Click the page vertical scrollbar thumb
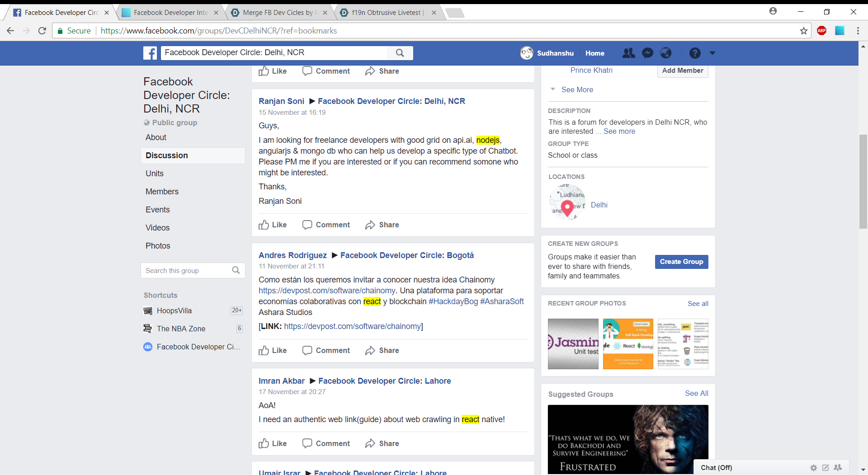 (x=863, y=181)
